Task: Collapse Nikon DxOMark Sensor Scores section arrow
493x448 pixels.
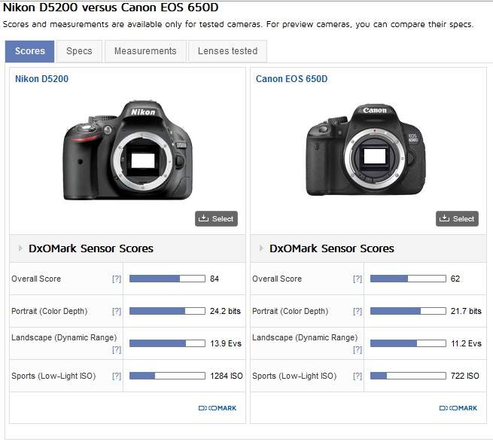Action: point(20,248)
